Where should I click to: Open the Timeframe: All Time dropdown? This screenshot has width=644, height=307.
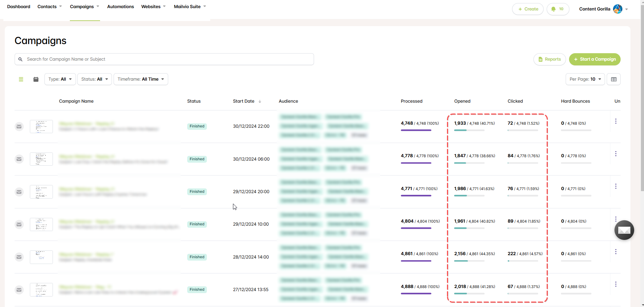coord(141,79)
